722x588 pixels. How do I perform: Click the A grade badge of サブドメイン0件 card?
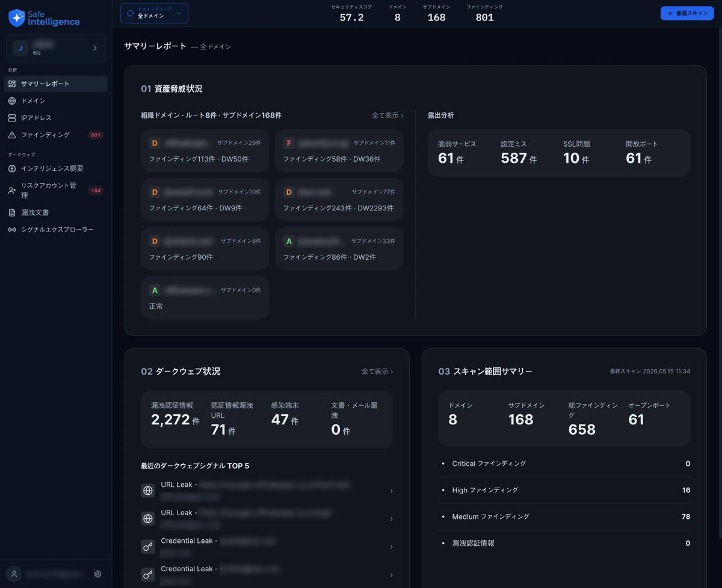(155, 290)
